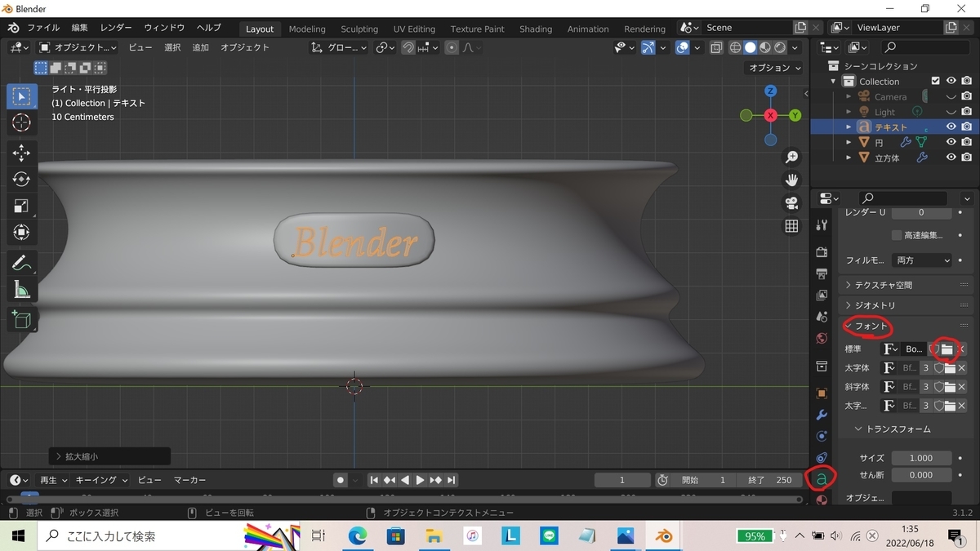Image resolution: width=980 pixels, height=551 pixels.
Task: Select the Rotate tool
Action: click(x=22, y=180)
